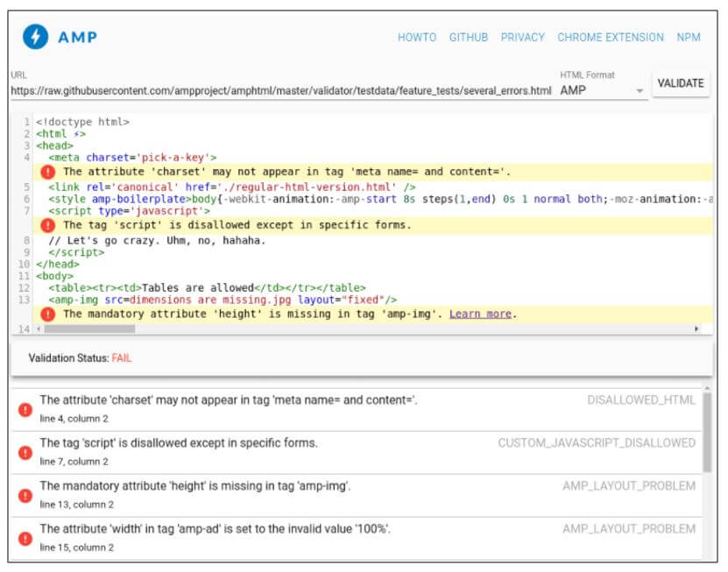Viewport: 728px width, 572px height.
Task: Open the PRIVACY link
Action: [x=522, y=37]
